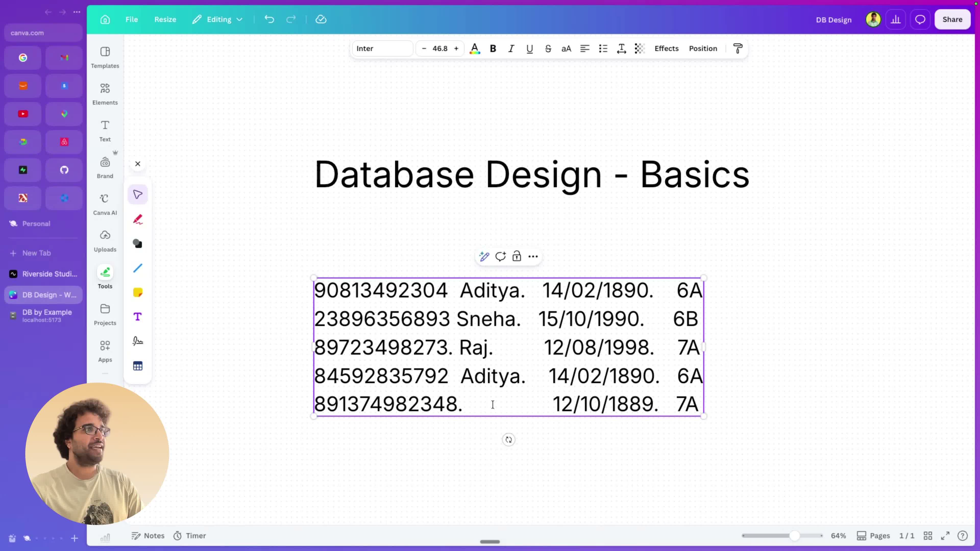This screenshot has width=980, height=551.
Task: Choose the red Draw pen tool
Action: pyautogui.click(x=138, y=219)
